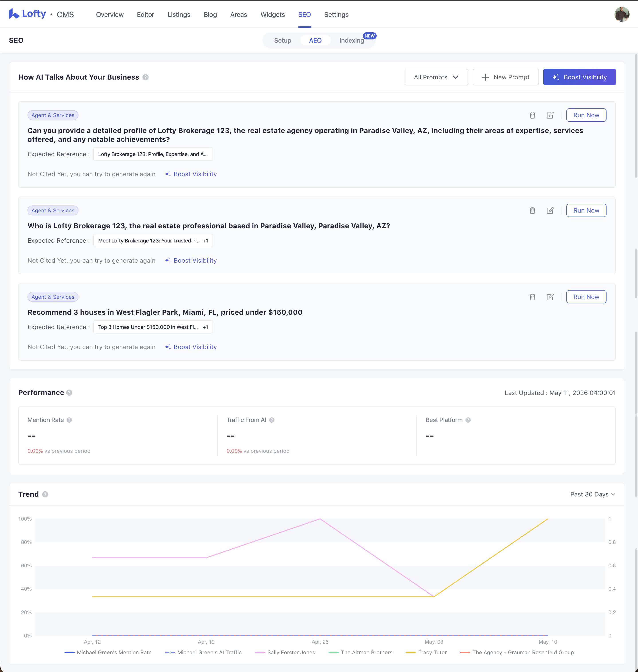The image size is (638, 672).
Task: Click help icon beside How AI Talks About Your Business
Action: click(146, 77)
